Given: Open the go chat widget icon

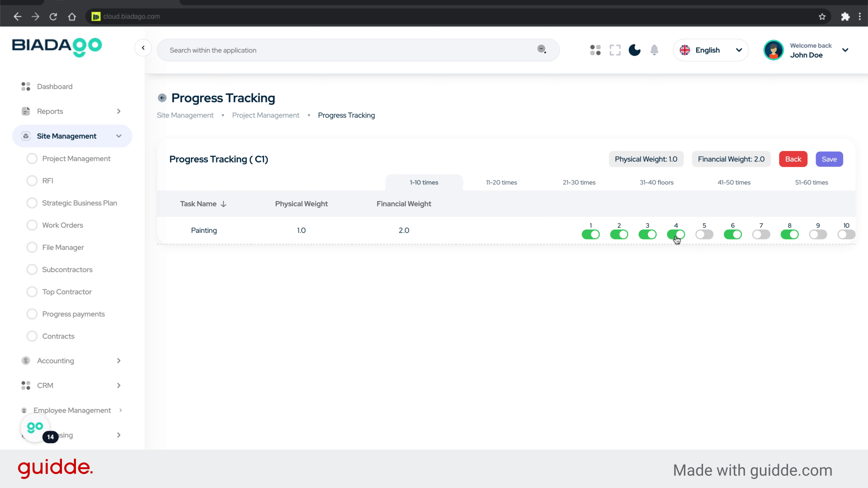Looking at the screenshot, I should pos(35,427).
